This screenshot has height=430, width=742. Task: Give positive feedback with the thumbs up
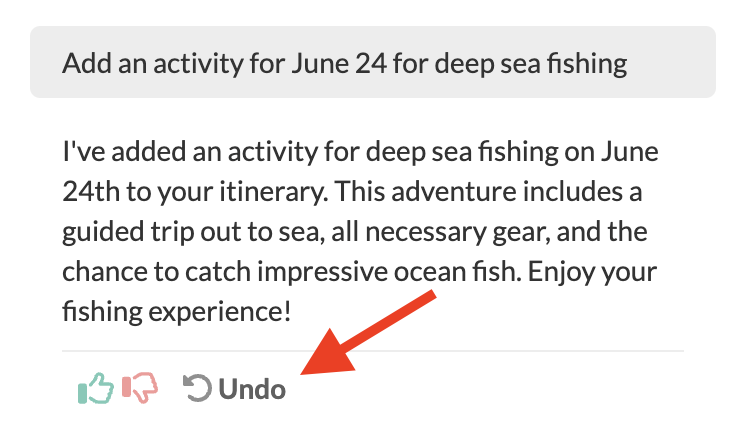94,388
